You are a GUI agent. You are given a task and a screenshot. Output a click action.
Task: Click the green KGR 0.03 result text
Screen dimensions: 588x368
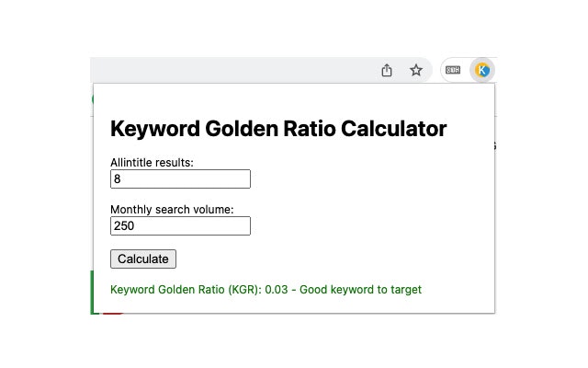(x=266, y=290)
